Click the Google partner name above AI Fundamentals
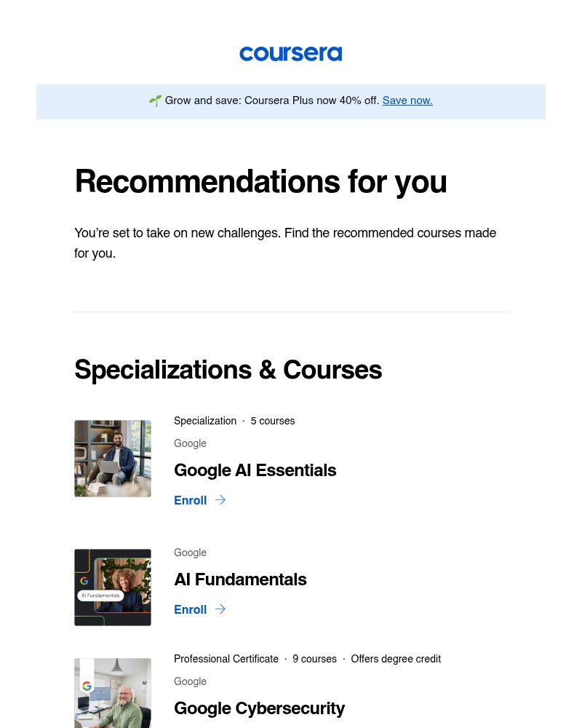The height and width of the screenshot is (728, 582). [190, 553]
